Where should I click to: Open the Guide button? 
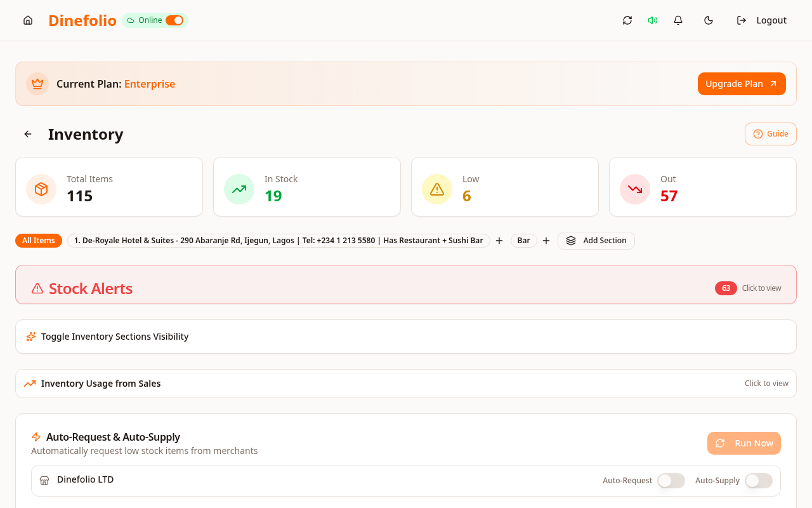[x=771, y=134]
